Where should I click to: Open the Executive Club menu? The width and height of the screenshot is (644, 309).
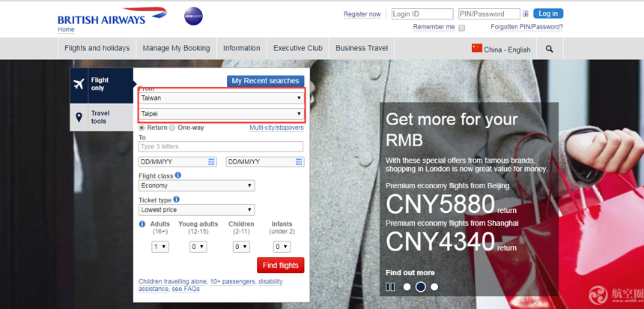(298, 49)
